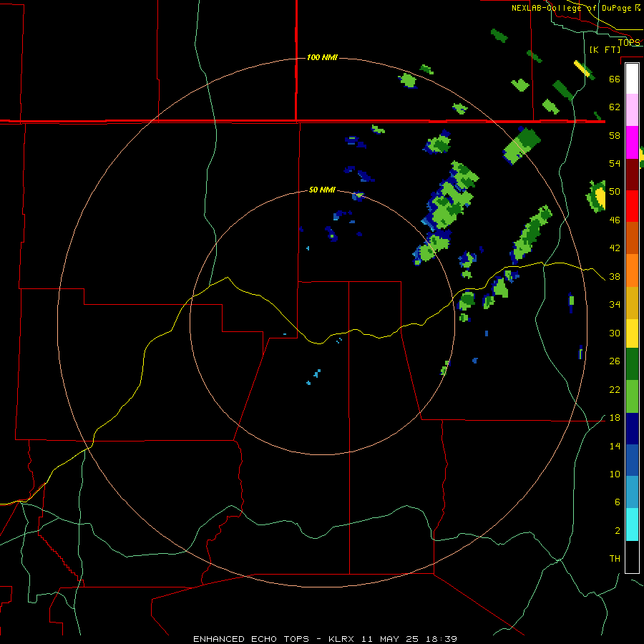Click the magenta legend swatch

[x=632, y=142]
